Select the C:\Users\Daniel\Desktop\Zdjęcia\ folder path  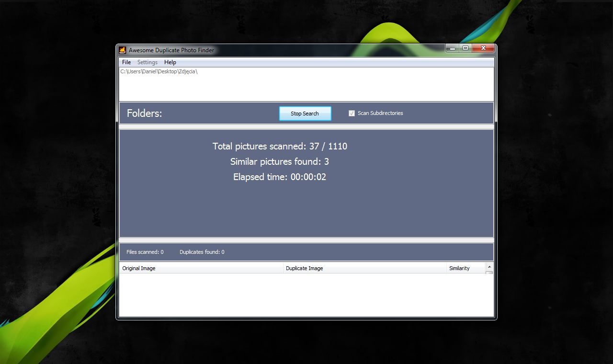159,71
